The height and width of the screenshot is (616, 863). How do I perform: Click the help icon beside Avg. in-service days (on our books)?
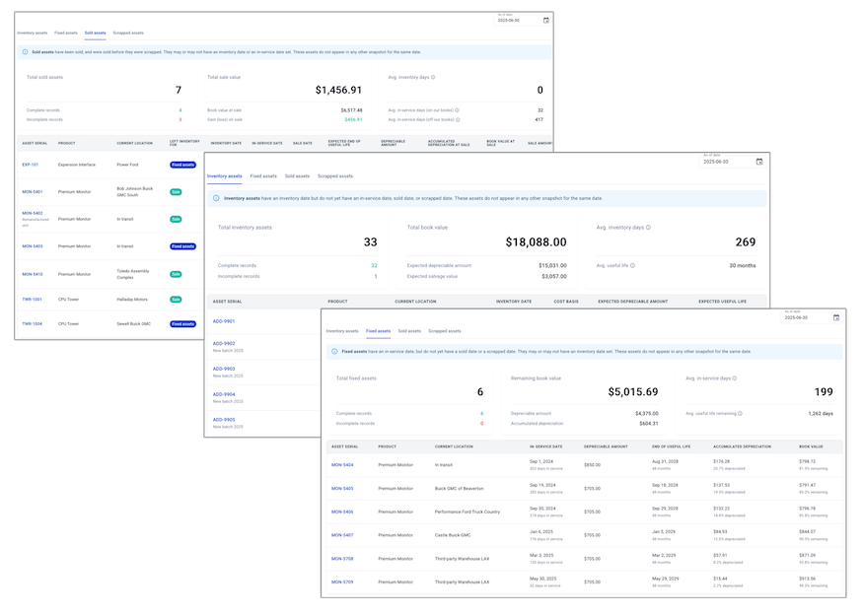click(x=458, y=108)
